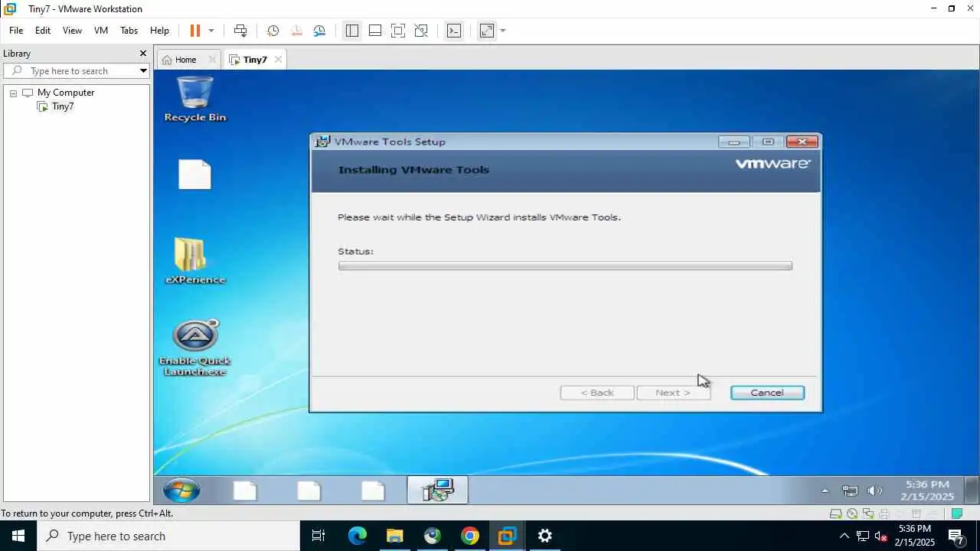The width and height of the screenshot is (980, 551).
Task: Toggle the thumbnail bar view
Action: coord(375,31)
